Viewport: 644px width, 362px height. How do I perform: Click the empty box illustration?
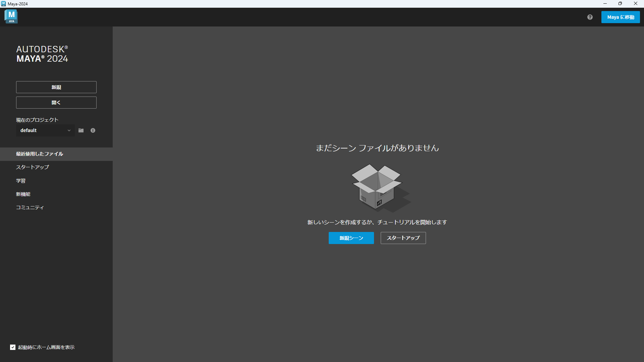(x=377, y=187)
